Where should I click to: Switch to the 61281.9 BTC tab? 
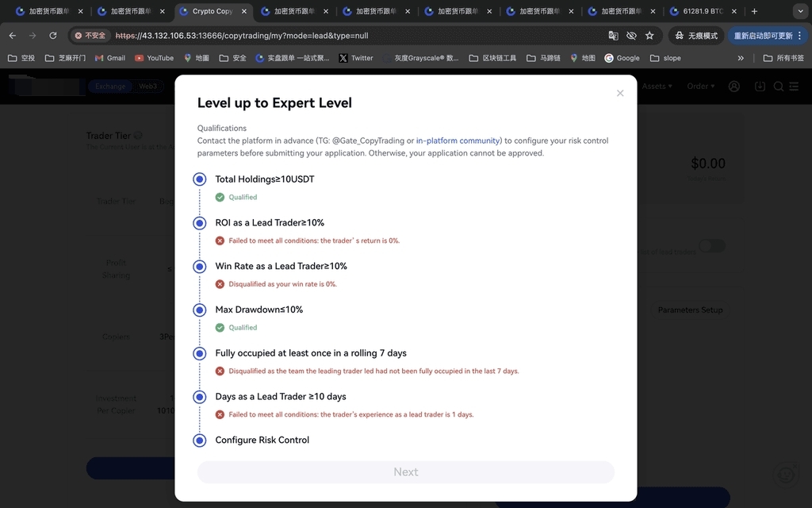pyautogui.click(x=702, y=12)
